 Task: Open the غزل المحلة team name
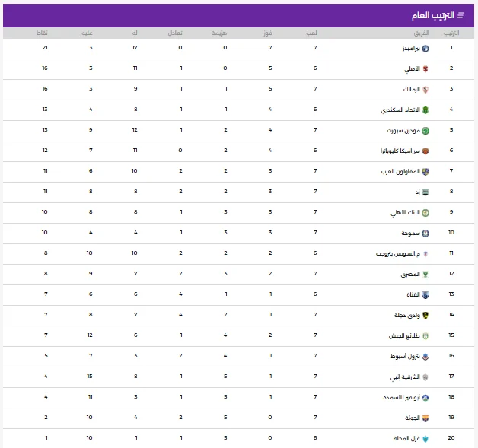pos(406,439)
